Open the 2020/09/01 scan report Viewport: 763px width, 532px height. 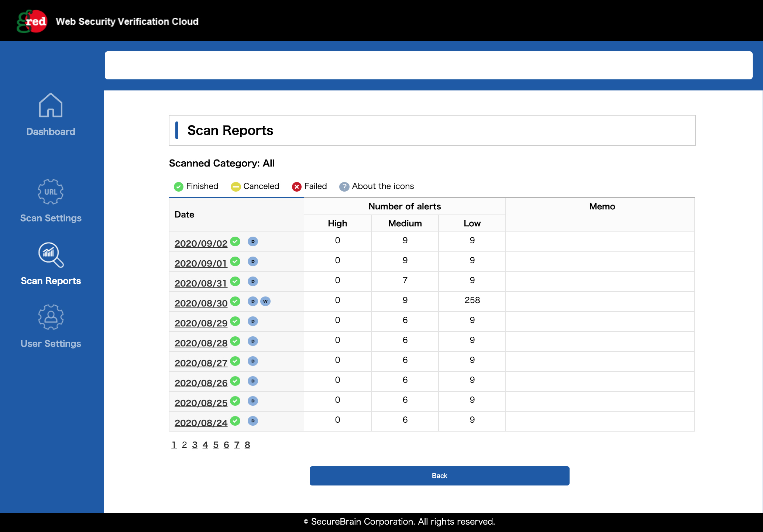(201, 263)
